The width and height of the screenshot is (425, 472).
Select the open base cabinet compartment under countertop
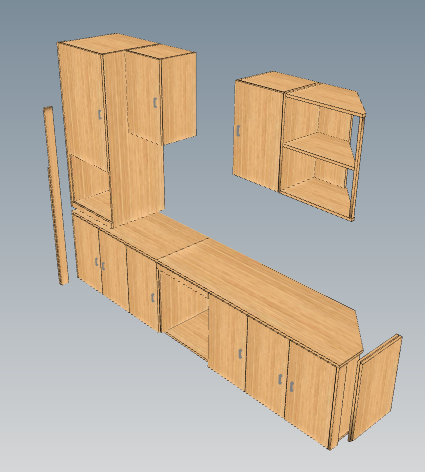185,312
